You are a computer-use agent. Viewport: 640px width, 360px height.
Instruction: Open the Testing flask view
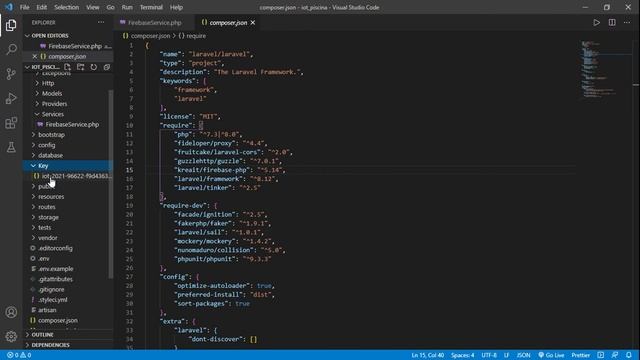[x=11, y=147]
